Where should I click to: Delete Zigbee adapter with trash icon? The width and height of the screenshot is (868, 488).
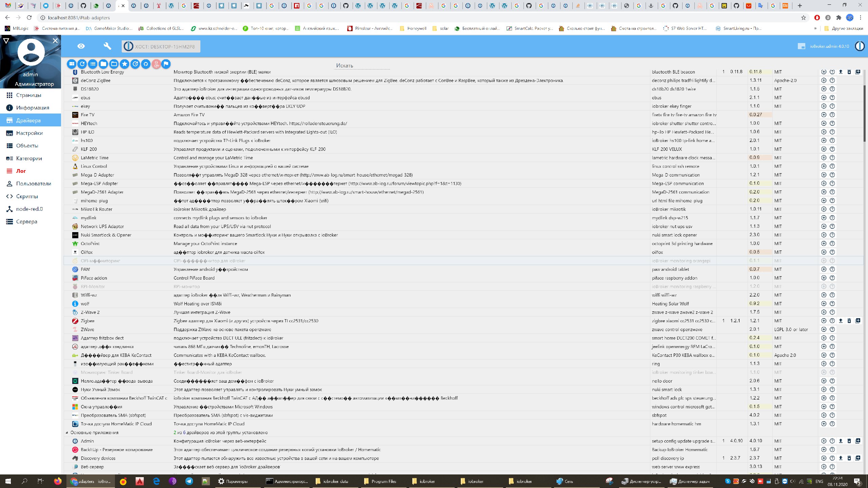click(849, 321)
